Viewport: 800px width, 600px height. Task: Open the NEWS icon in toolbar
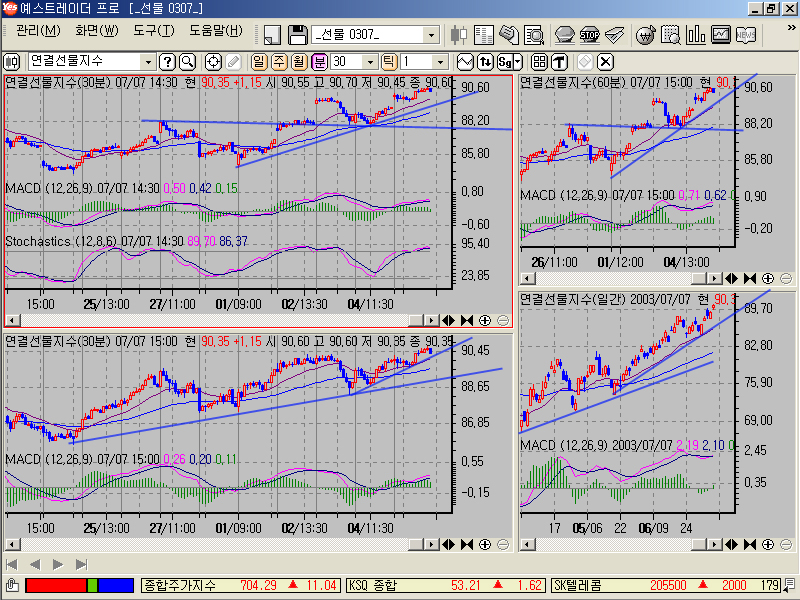[746, 35]
